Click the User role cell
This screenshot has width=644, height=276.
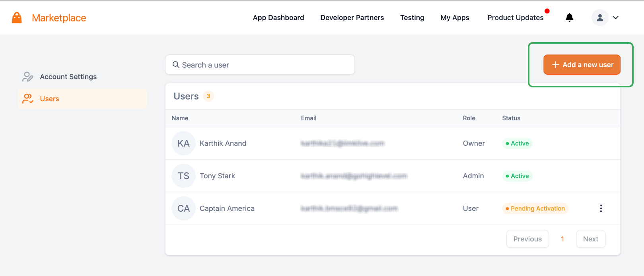pyautogui.click(x=471, y=208)
